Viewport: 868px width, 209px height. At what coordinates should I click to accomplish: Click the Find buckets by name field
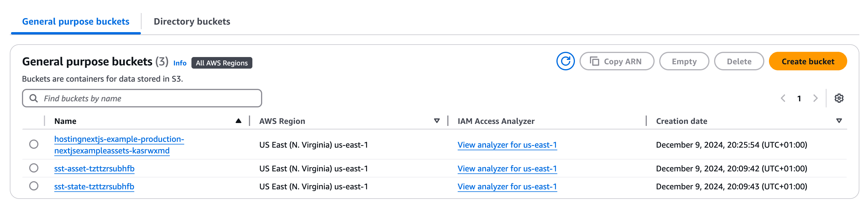[148, 98]
